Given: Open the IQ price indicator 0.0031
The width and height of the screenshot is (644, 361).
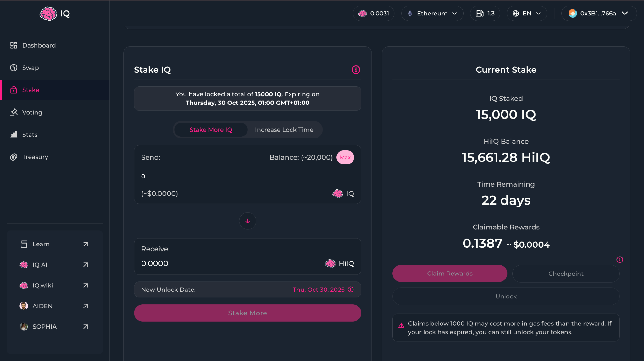Looking at the screenshot, I should tap(374, 14).
